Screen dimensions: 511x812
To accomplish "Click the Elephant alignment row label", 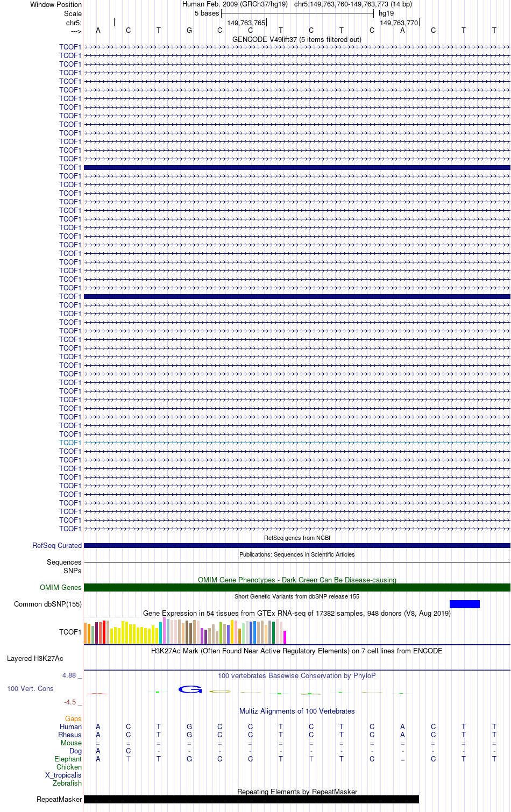I will click(x=68, y=759).
